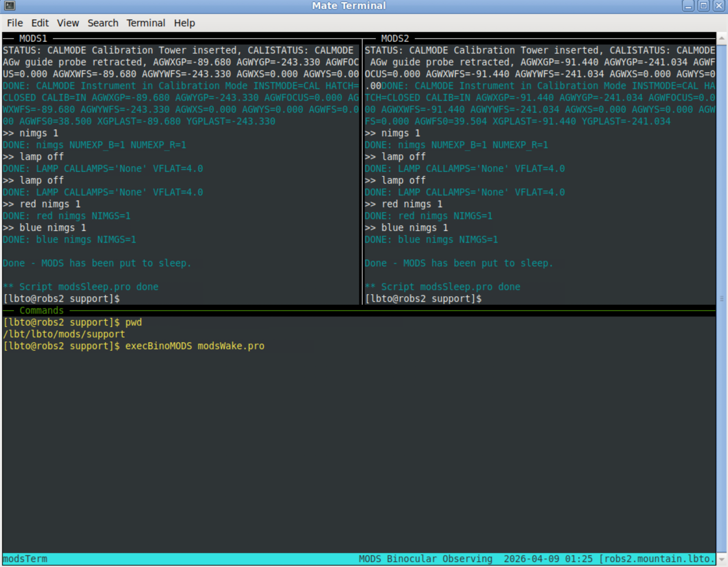Click modsTerm label in status bar
The image size is (728, 567).
point(25,559)
